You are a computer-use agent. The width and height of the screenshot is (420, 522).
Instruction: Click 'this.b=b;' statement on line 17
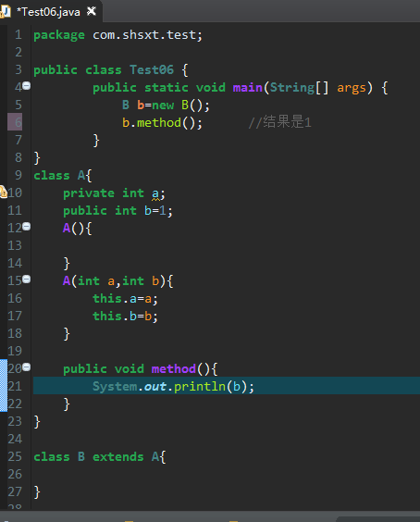pyautogui.click(x=125, y=317)
